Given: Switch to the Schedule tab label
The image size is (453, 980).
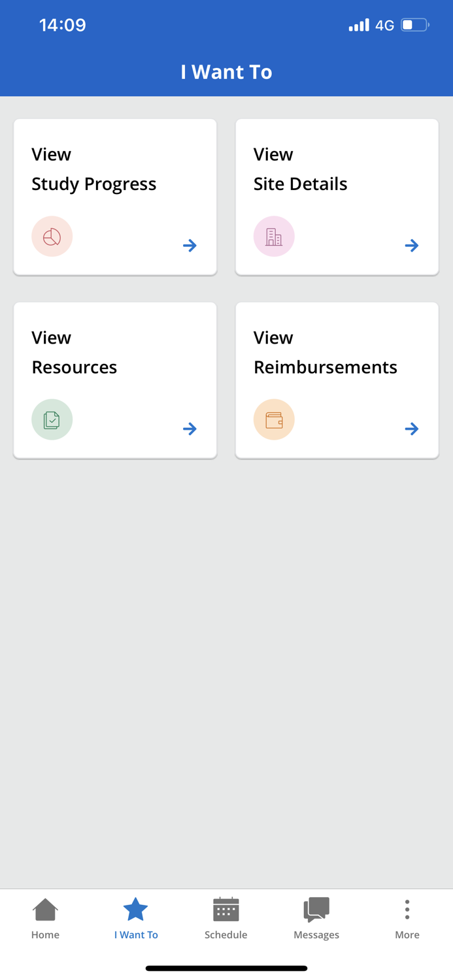Looking at the screenshot, I should pyautogui.click(x=226, y=935).
